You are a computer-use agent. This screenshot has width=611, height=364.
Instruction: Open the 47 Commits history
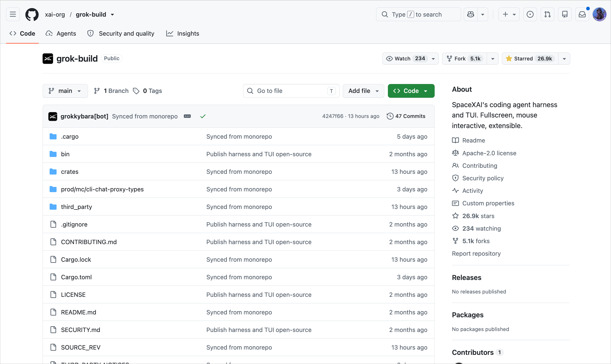[406, 116]
